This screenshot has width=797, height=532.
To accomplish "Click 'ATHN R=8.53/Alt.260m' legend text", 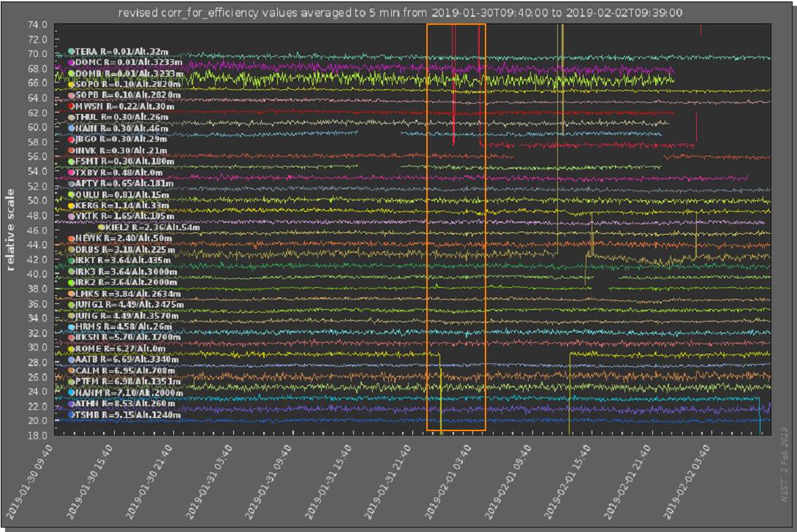I will (125, 403).
